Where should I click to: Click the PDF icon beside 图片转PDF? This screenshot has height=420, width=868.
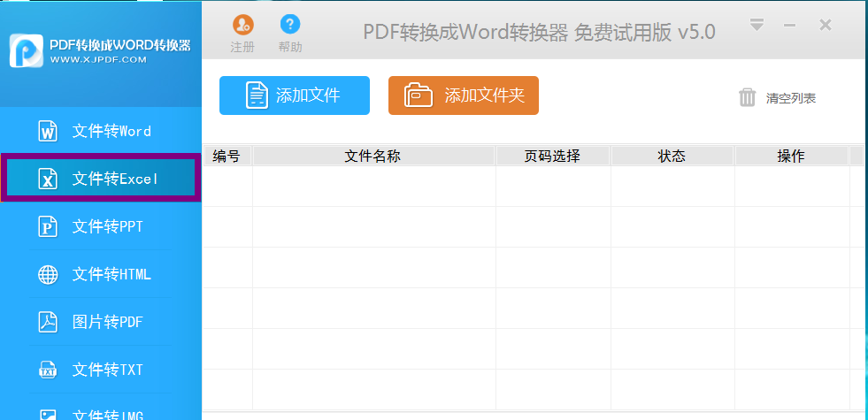coord(48,322)
